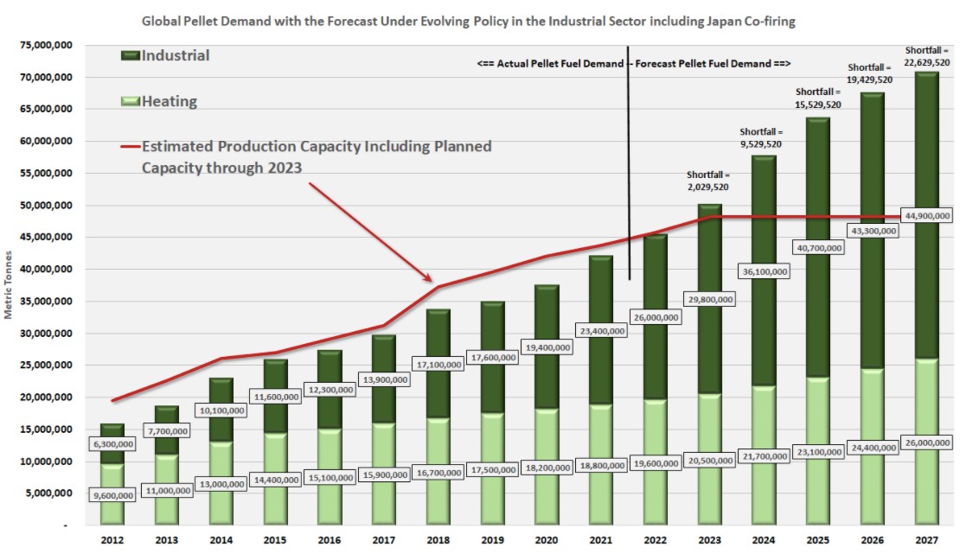Click the 19,600,000 heating label for 2022
The height and width of the screenshot is (560, 960).
(656, 463)
